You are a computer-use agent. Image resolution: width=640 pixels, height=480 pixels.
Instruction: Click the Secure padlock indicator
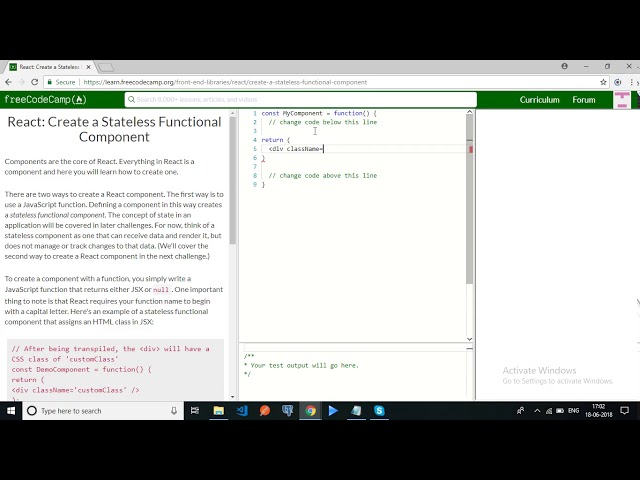[61, 82]
